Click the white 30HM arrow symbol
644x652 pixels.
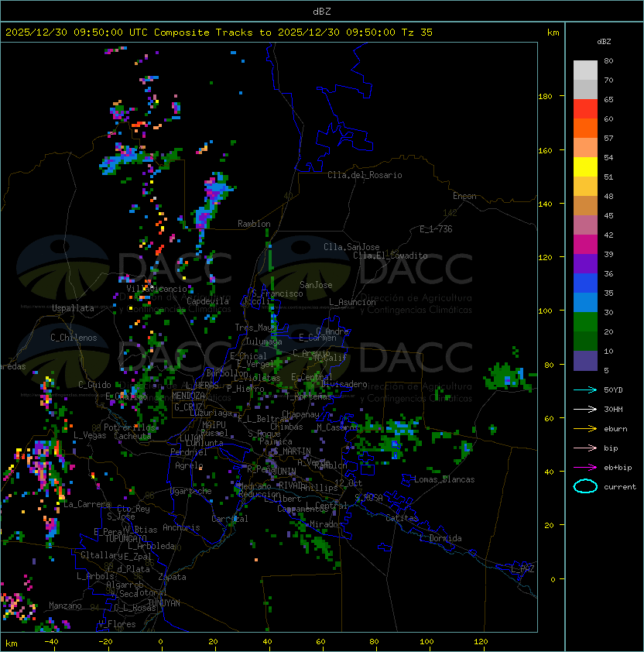point(585,409)
